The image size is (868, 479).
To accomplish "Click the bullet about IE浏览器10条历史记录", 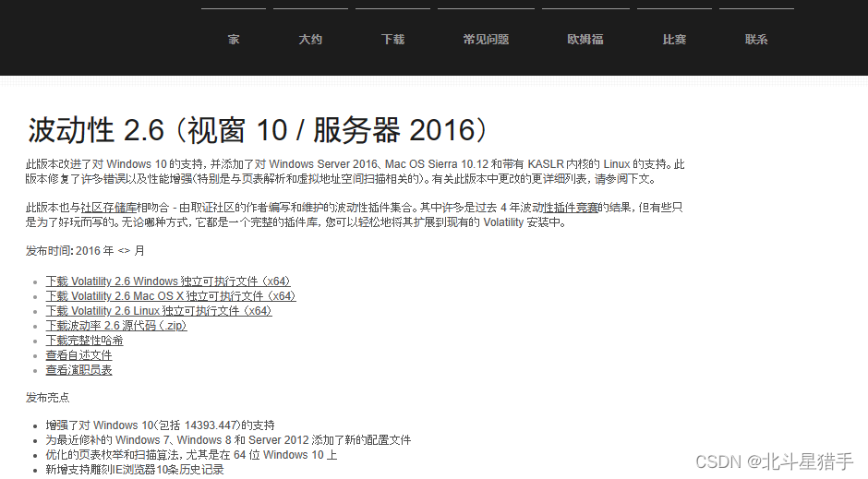I will coord(135,470).
